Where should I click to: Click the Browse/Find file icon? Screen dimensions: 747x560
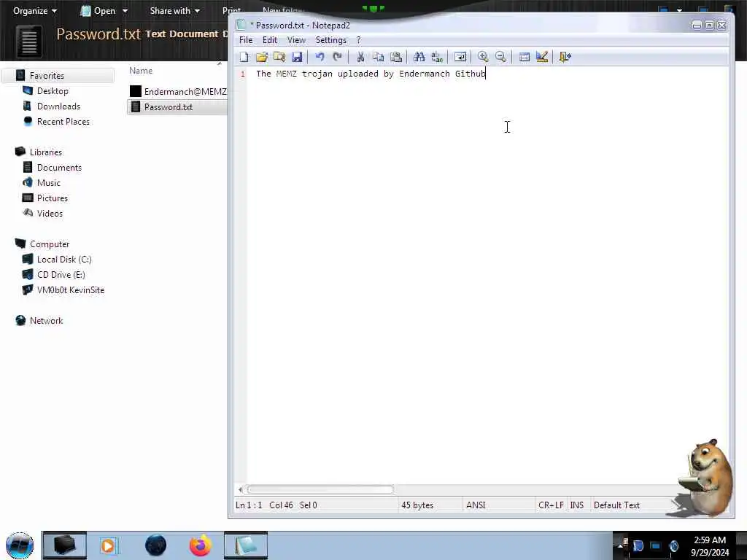[x=279, y=57]
